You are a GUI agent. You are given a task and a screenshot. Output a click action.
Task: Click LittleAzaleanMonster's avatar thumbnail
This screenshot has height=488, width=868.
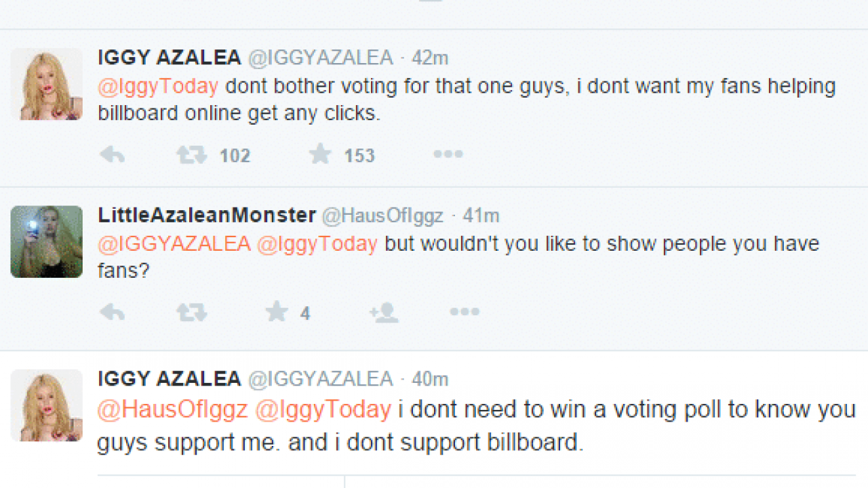(47, 242)
